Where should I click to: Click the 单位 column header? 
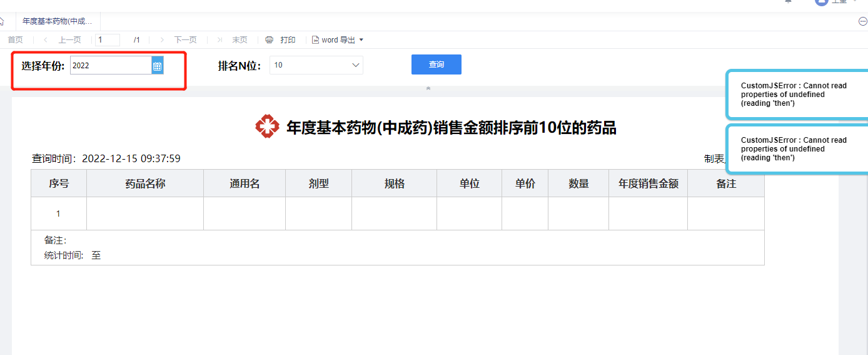(470, 183)
